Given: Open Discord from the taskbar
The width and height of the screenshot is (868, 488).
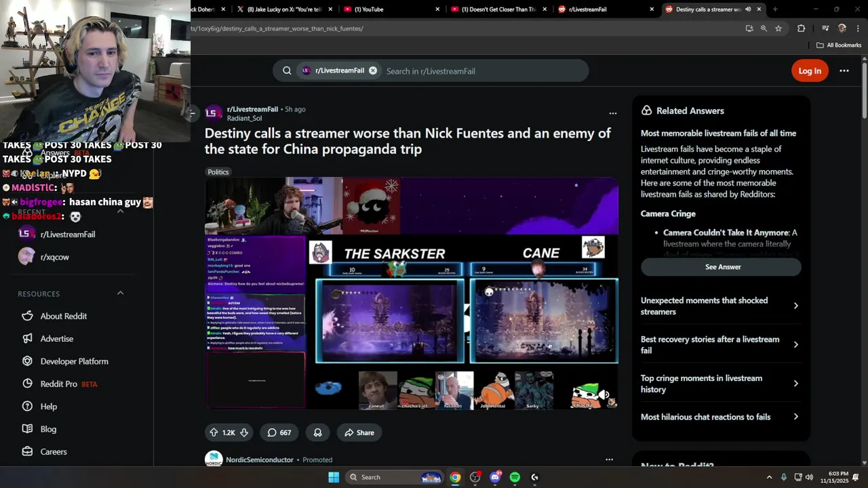Looking at the screenshot, I should point(495,477).
